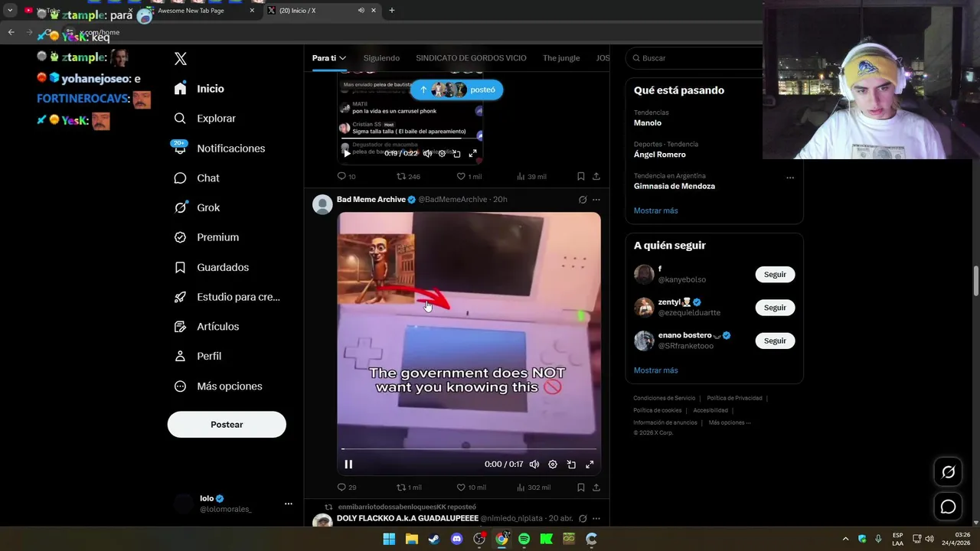Toggle mute on the top video
The image size is (980, 551).
[427, 154]
